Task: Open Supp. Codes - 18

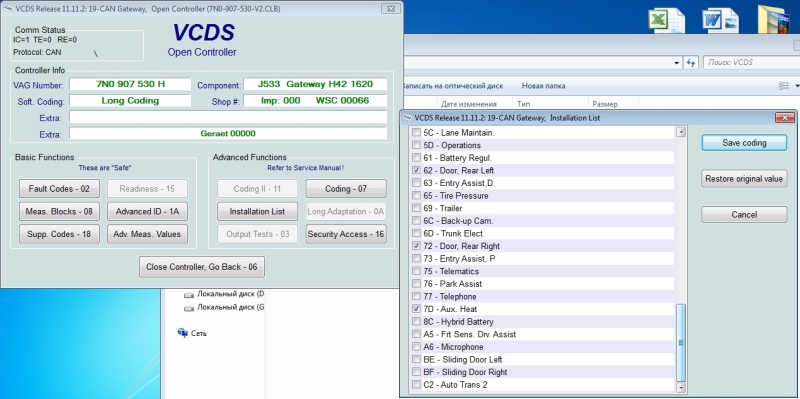Action: pyautogui.click(x=59, y=234)
